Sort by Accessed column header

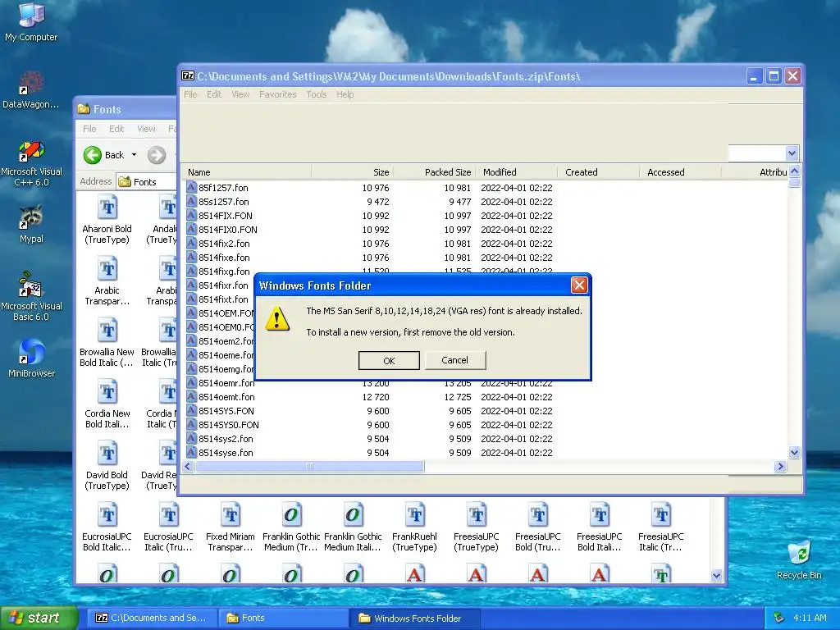click(680, 172)
